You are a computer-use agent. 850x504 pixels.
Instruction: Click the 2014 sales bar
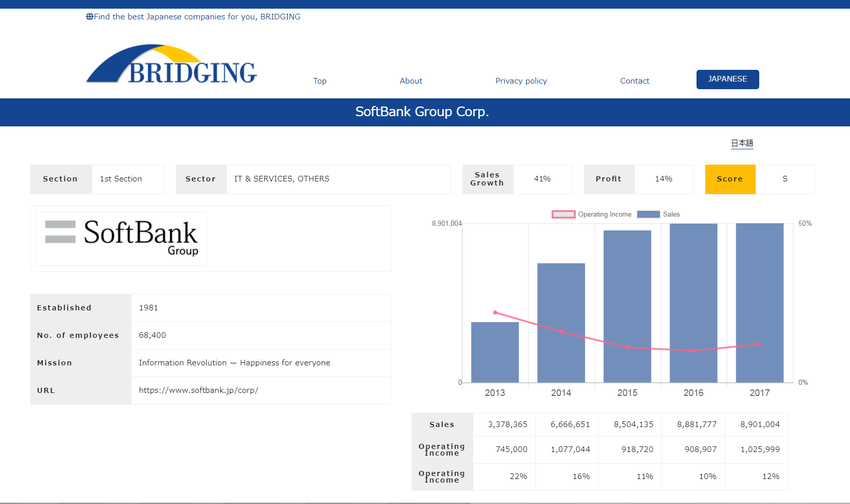coord(561,323)
